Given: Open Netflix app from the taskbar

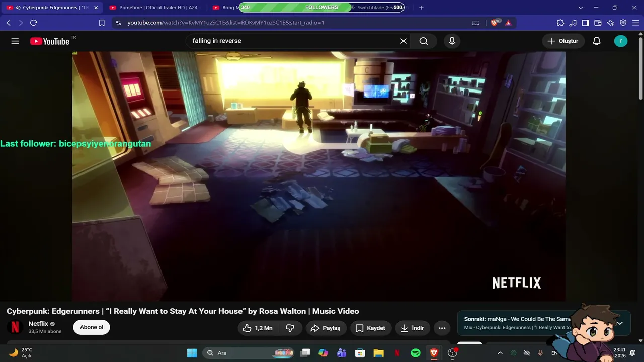Looking at the screenshot, I should tap(397, 353).
